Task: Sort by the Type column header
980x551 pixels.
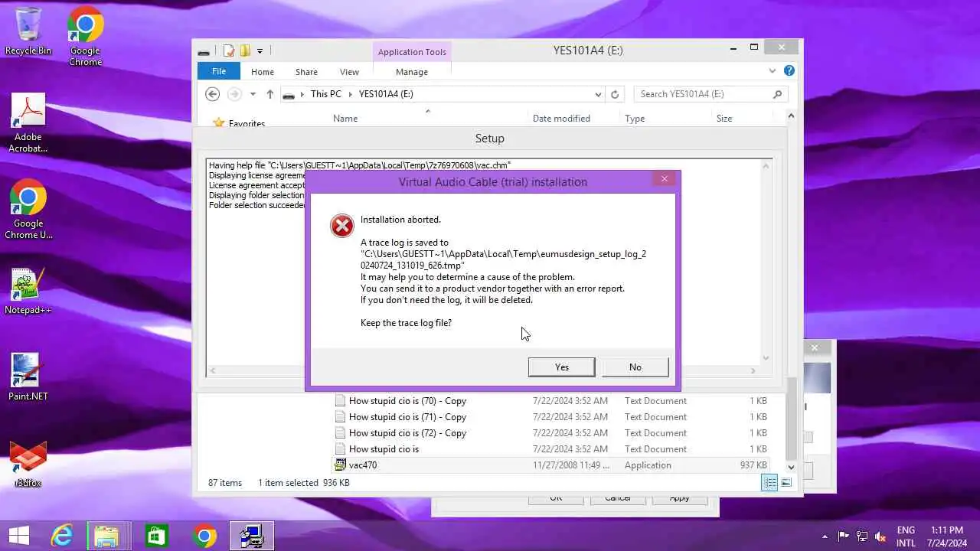Action: (x=635, y=119)
